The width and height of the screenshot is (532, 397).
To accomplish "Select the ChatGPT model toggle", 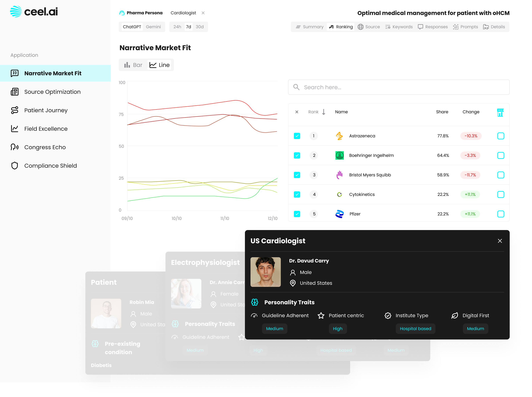I will [x=132, y=27].
